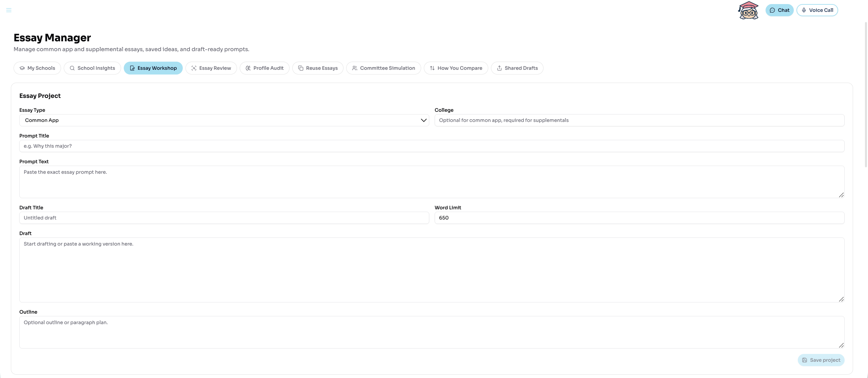Open the hamburger sidebar menu icon
This screenshot has width=868, height=378.
(9, 10)
